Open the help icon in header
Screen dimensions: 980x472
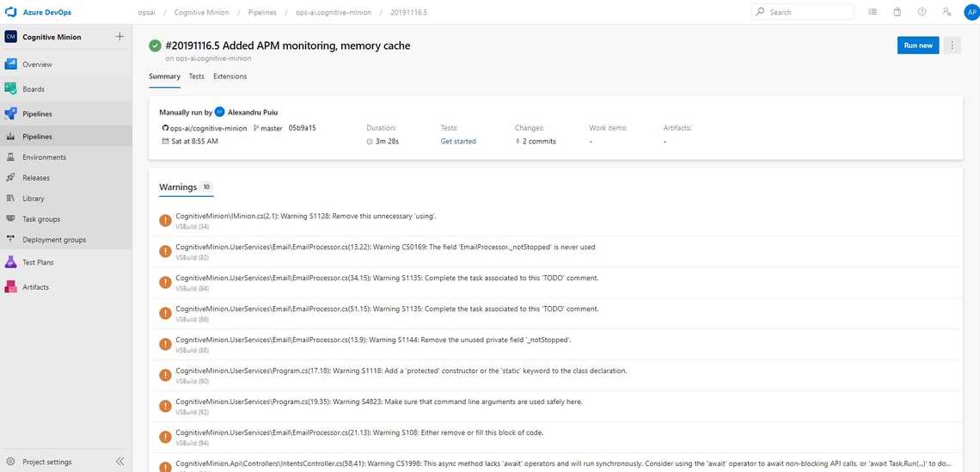[922, 12]
